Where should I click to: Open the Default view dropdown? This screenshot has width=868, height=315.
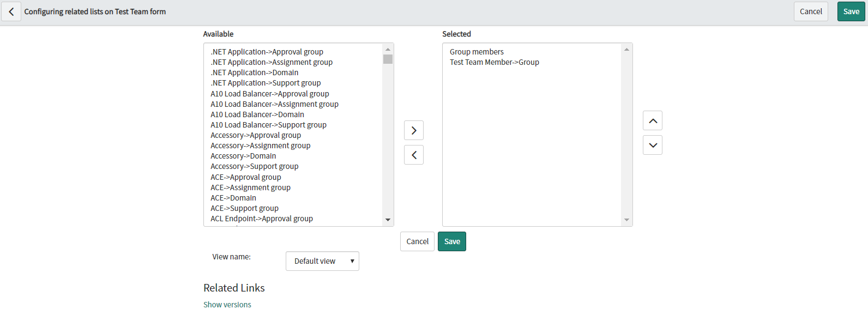(322, 261)
